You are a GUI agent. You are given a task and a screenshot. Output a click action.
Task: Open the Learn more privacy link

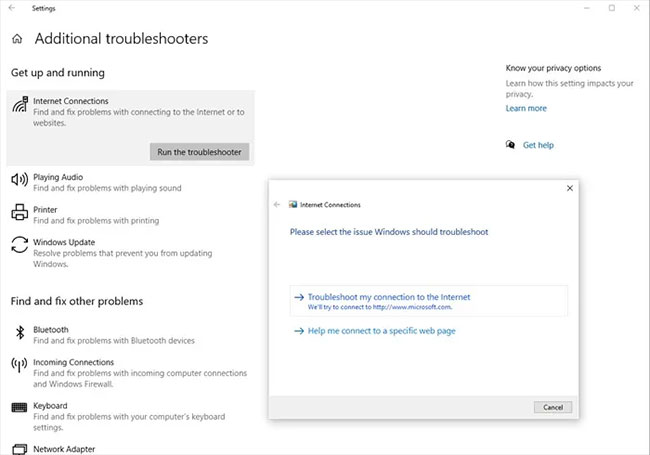526,108
